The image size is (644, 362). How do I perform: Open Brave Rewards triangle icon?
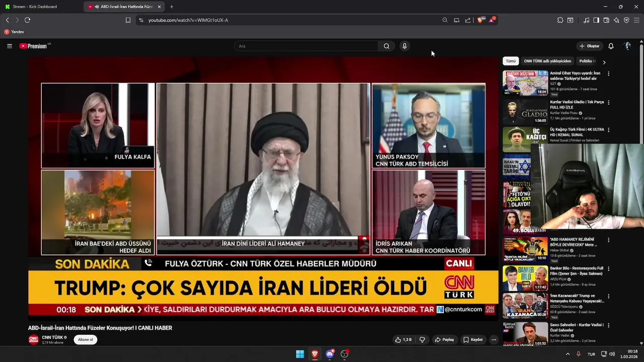[x=492, y=20]
